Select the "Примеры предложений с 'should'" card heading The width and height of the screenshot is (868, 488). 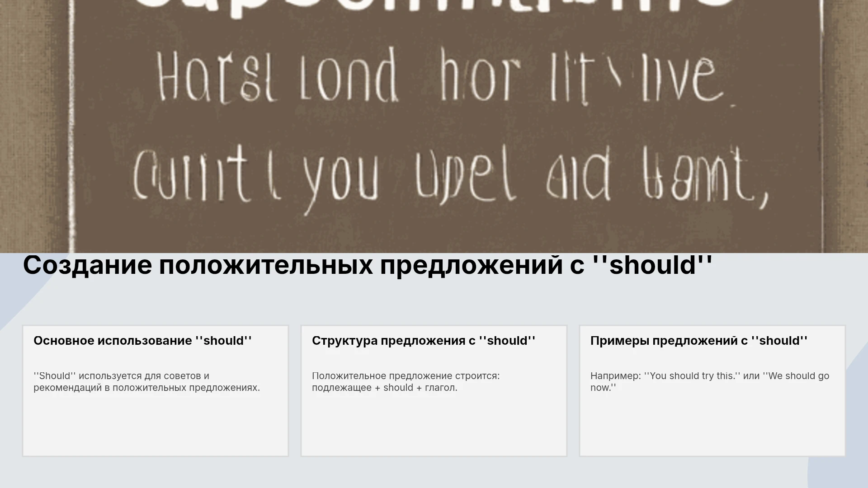pyautogui.click(x=699, y=341)
